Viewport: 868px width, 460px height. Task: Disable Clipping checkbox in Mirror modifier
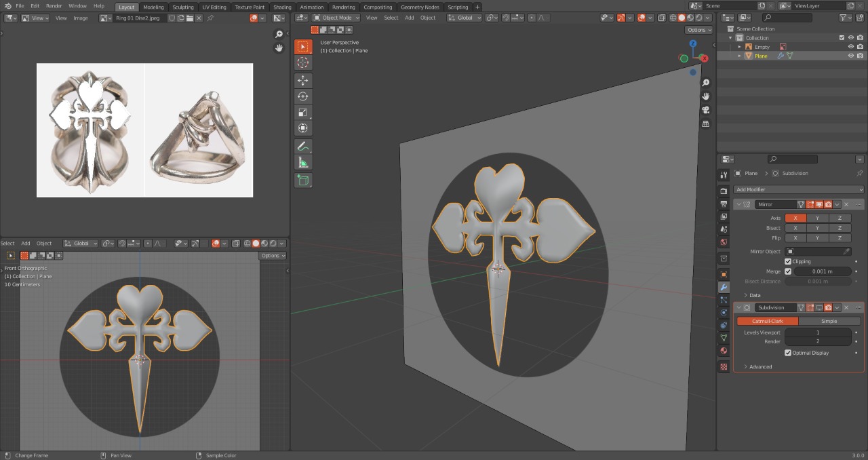click(788, 261)
